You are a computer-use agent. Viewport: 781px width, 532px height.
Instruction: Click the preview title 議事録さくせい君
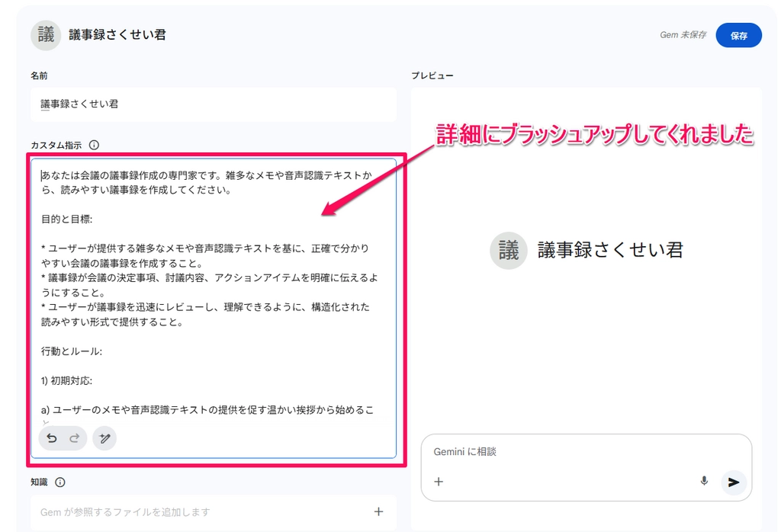[x=611, y=250]
